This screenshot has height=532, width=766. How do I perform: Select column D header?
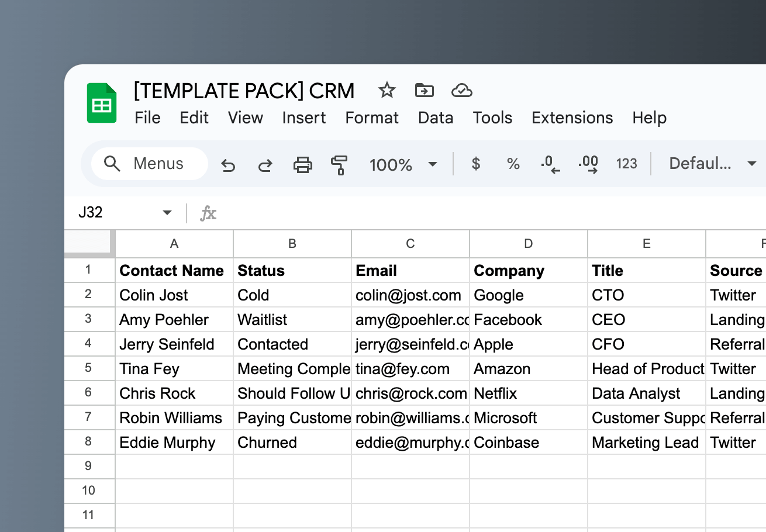click(529, 244)
